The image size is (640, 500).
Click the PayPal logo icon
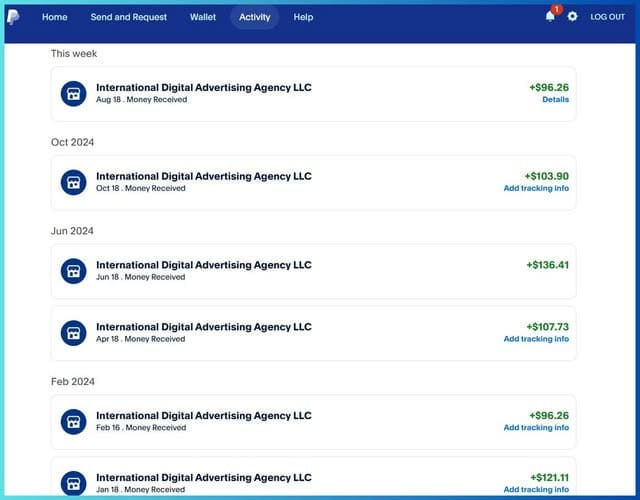tap(13, 17)
